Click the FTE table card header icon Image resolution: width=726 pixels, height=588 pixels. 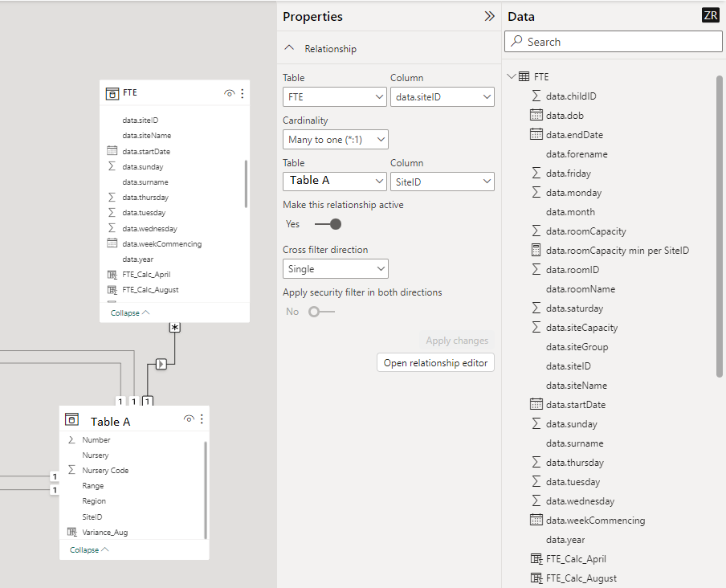112,93
